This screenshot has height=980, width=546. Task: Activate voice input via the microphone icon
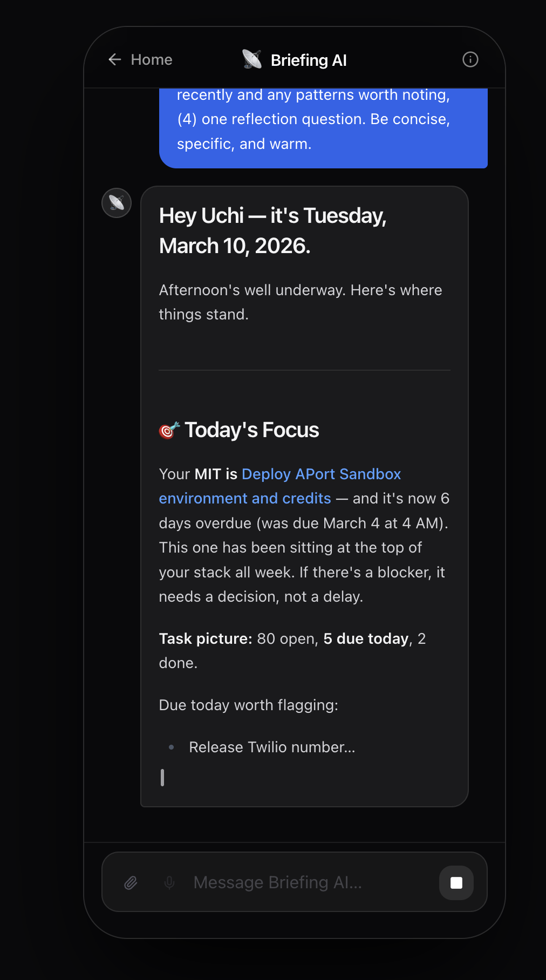pyautogui.click(x=169, y=882)
